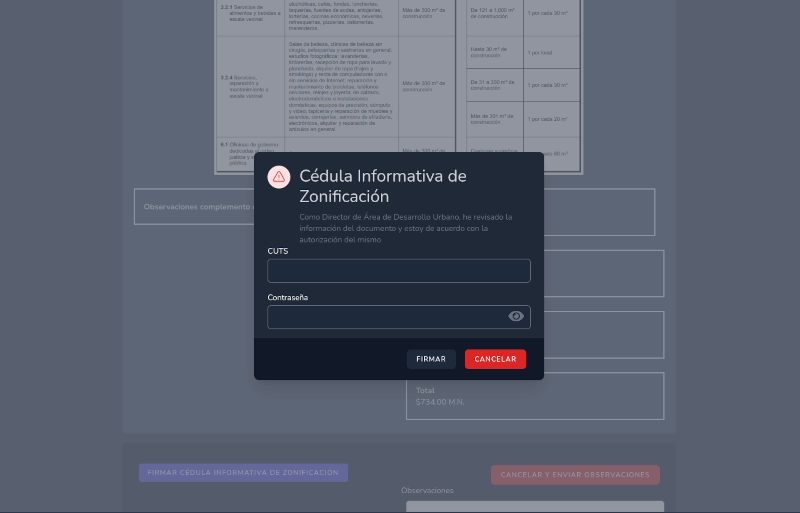Click the Firmar Cédula Informativa de Zonificación button

click(x=243, y=472)
